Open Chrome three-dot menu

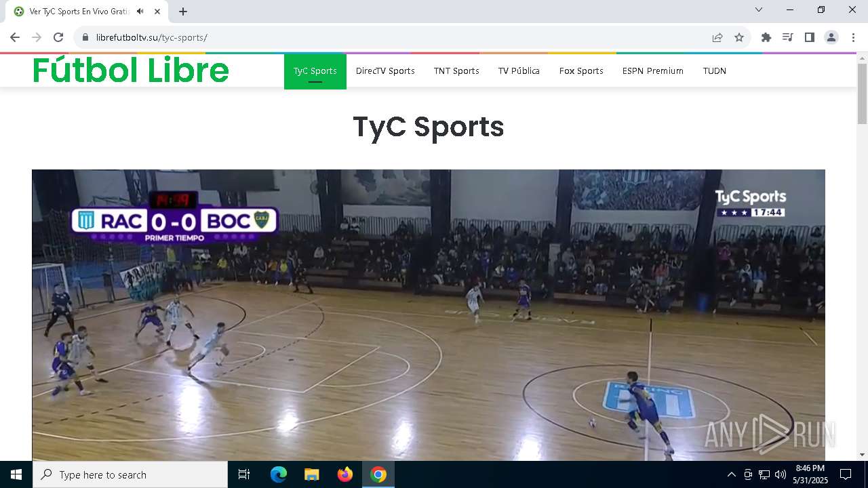[853, 37]
